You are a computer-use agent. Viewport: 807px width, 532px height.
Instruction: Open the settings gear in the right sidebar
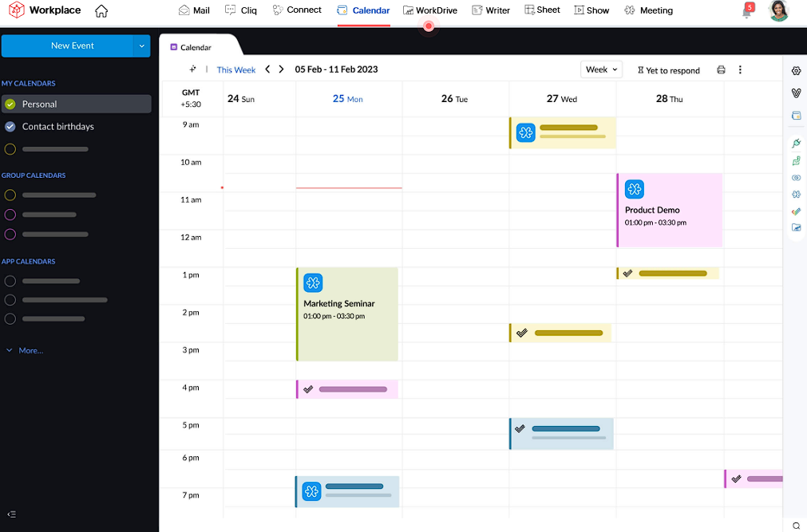point(796,71)
